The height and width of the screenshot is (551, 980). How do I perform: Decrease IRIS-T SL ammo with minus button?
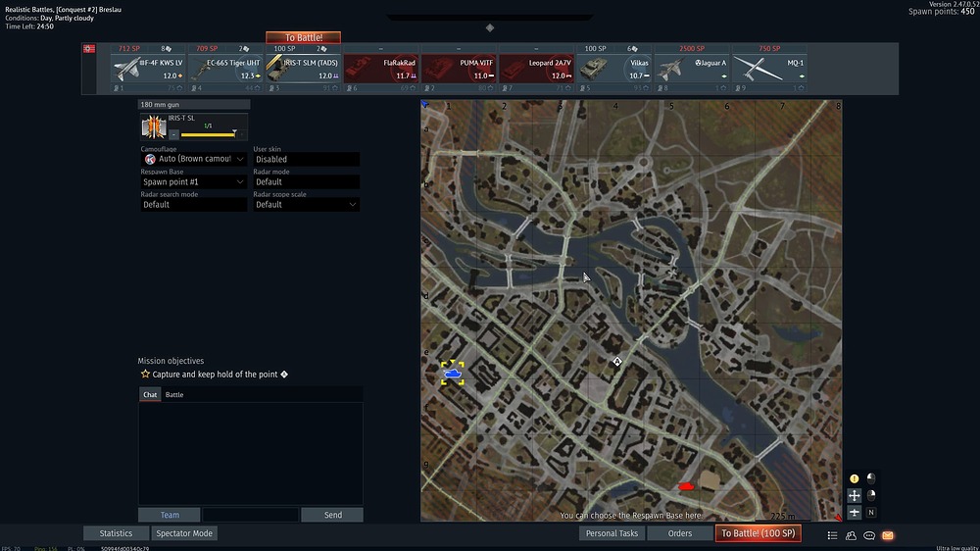click(173, 134)
